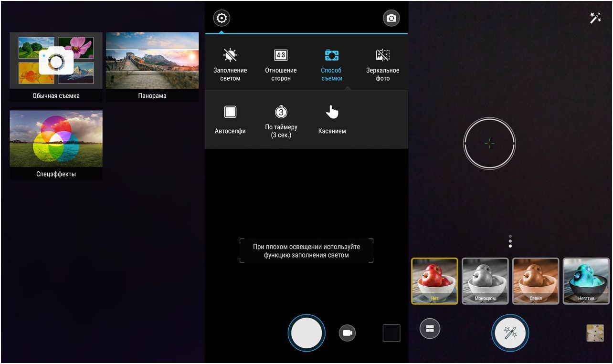Tap the effects shutter wand button

510,333
